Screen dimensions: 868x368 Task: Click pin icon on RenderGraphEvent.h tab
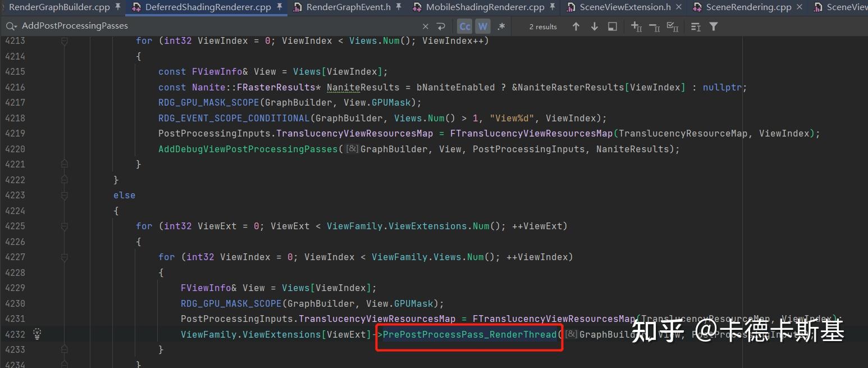click(x=398, y=7)
